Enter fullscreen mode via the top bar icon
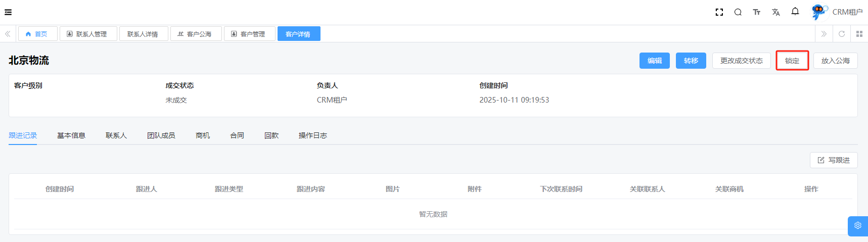868x242 pixels. point(719,12)
